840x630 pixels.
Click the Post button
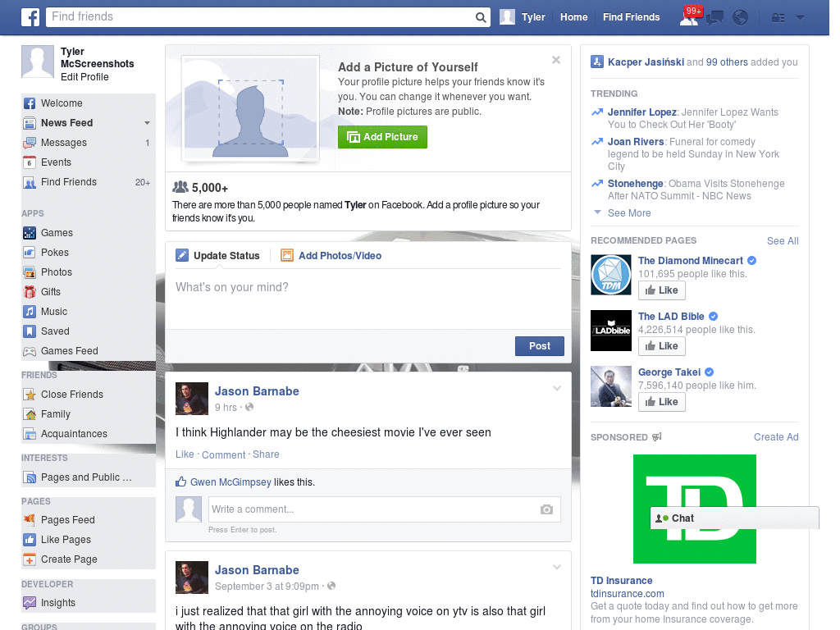pos(540,346)
